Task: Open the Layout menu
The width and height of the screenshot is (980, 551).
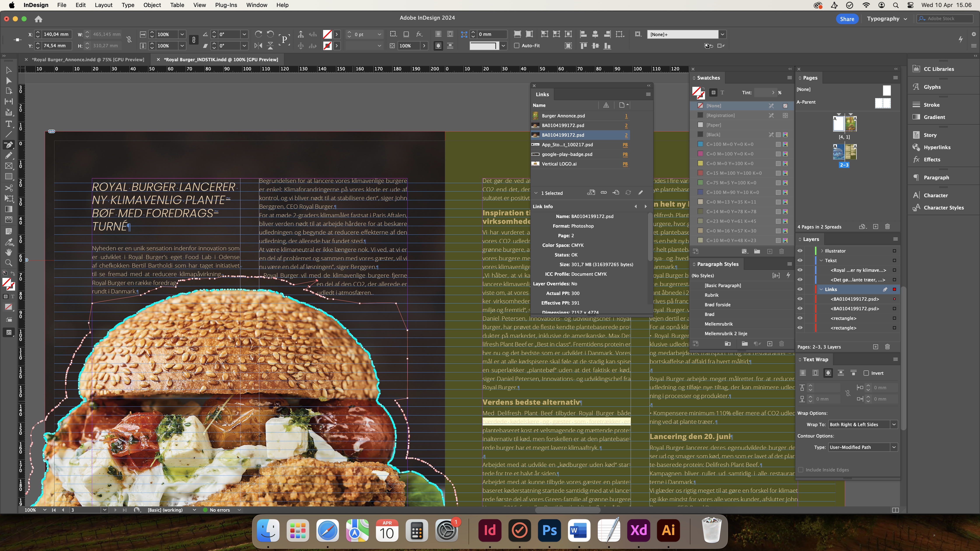Action: [x=103, y=5]
